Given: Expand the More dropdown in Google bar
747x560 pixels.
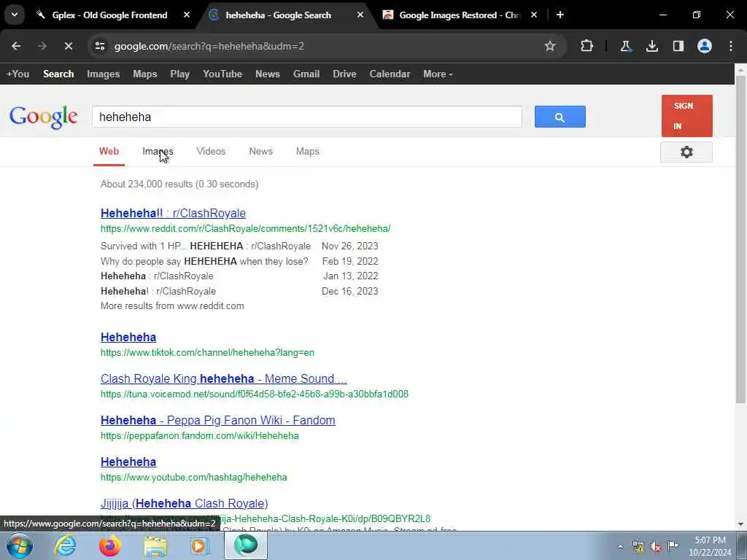Looking at the screenshot, I should [438, 74].
